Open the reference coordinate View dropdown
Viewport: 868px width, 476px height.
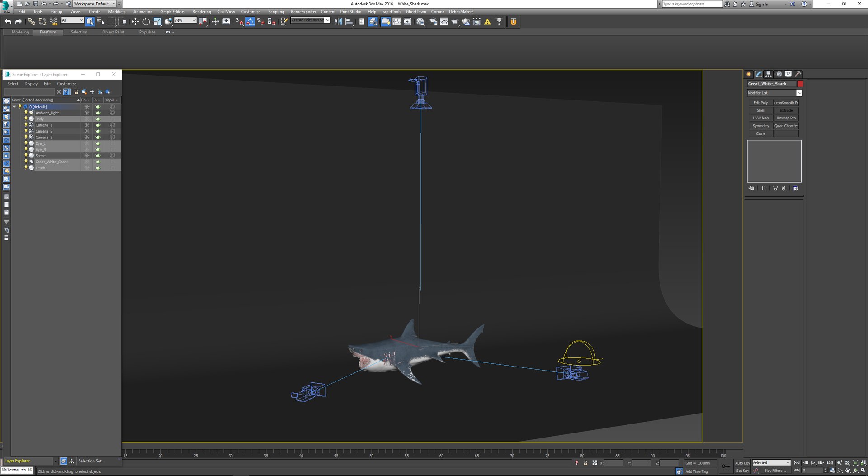(x=185, y=20)
